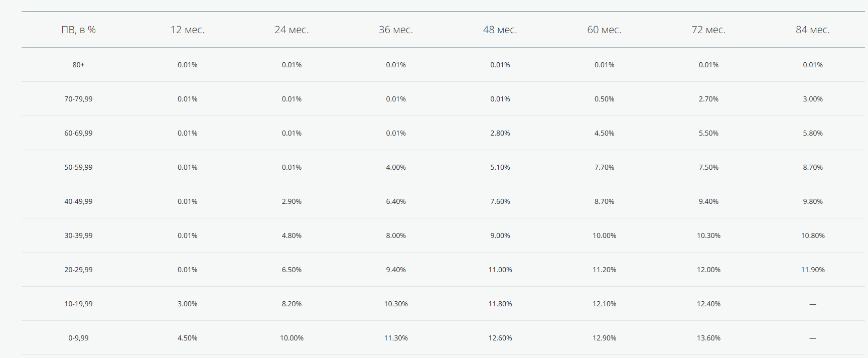Click the 6.50% cell in 20-29,99 row
The image size is (868, 358).
coord(292,270)
